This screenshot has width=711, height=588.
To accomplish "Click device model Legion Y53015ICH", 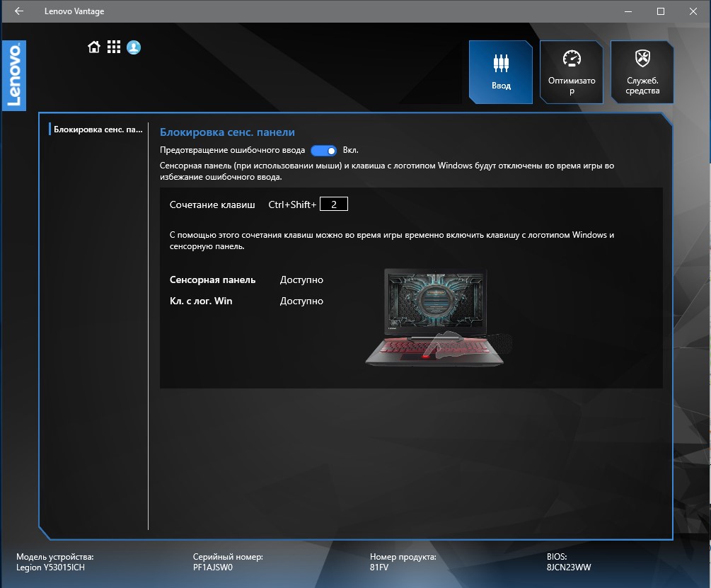I will click(x=50, y=567).
